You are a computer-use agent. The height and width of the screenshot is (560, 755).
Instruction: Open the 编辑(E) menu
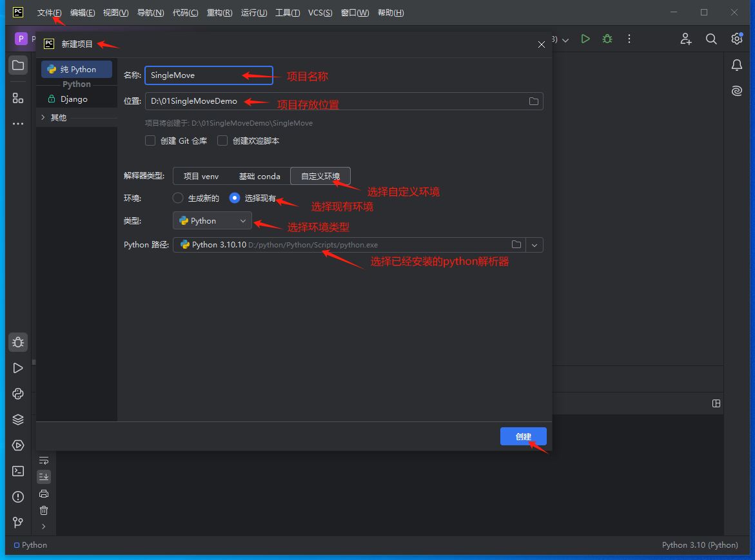coord(83,12)
